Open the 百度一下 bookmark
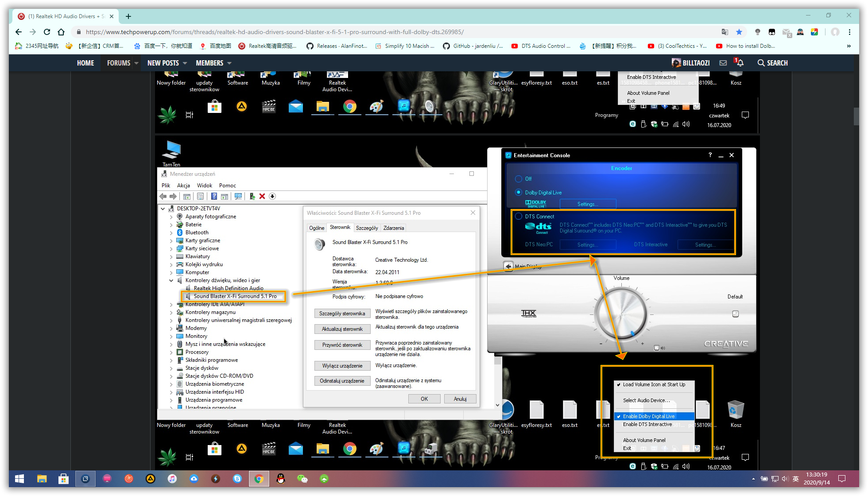This screenshot has width=868, height=496. point(163,46)
